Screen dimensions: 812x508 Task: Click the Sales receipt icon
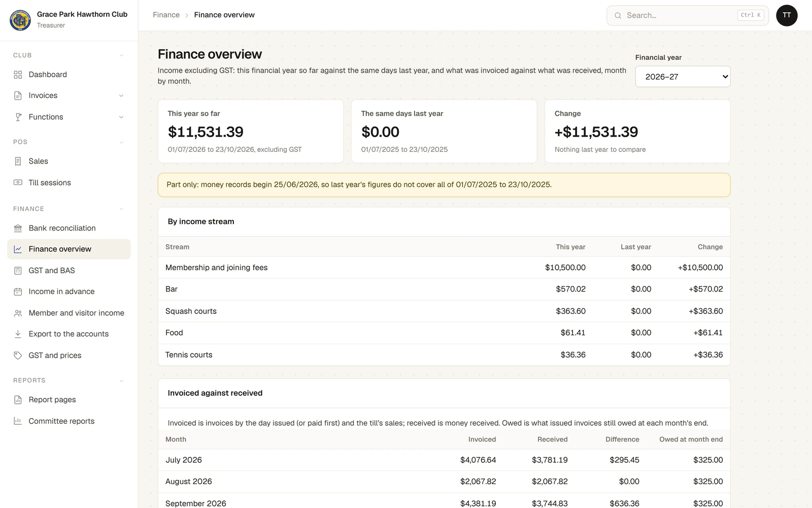click(x=18, y=161)
